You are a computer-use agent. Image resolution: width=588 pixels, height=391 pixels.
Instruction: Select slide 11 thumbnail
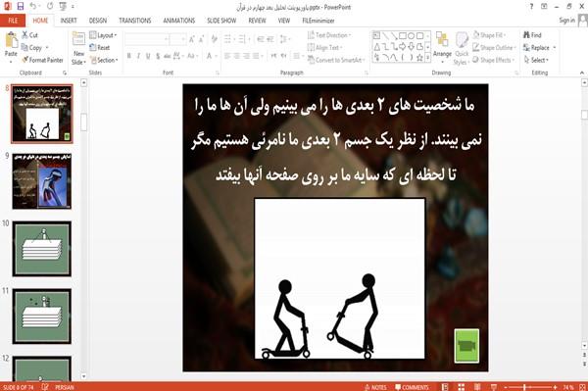click(41, 317)
